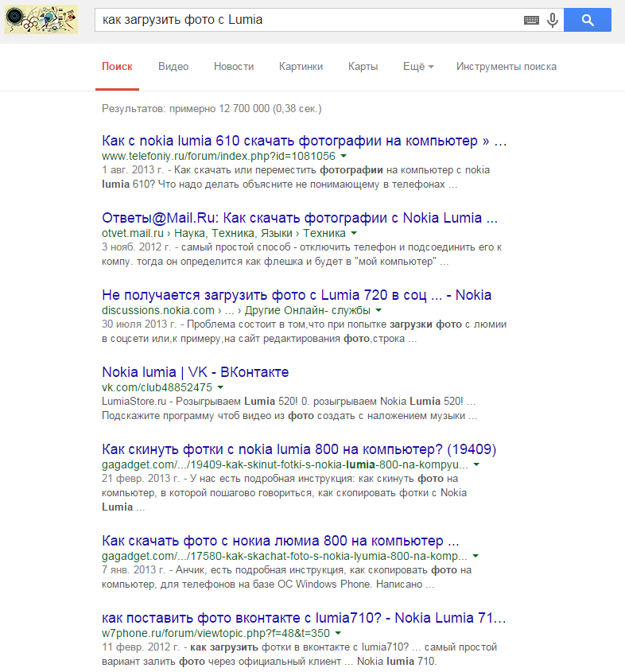This screenshot has height=672, width=625.
Task: Select the Картинки tab
Action: (299, 67)
